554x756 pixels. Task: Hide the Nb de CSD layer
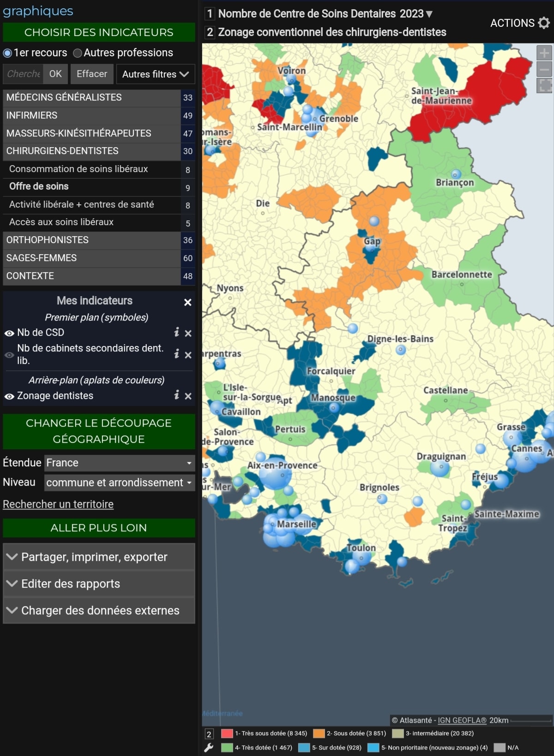click(9, 333)
